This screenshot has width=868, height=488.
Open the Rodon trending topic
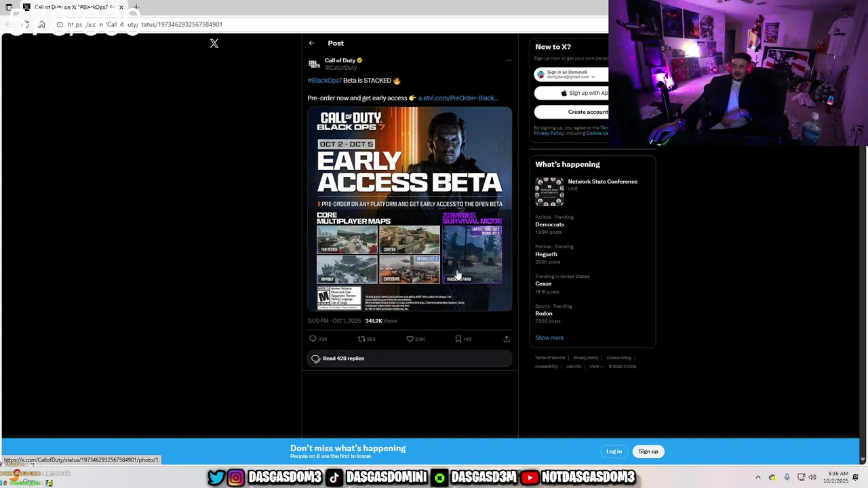click(x=544, y=314)
